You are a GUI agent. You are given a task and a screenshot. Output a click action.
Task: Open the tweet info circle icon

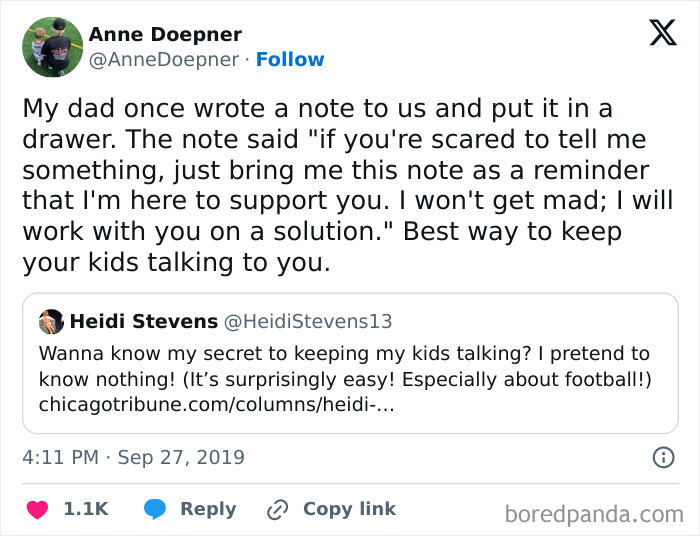(x=662, y=458)
